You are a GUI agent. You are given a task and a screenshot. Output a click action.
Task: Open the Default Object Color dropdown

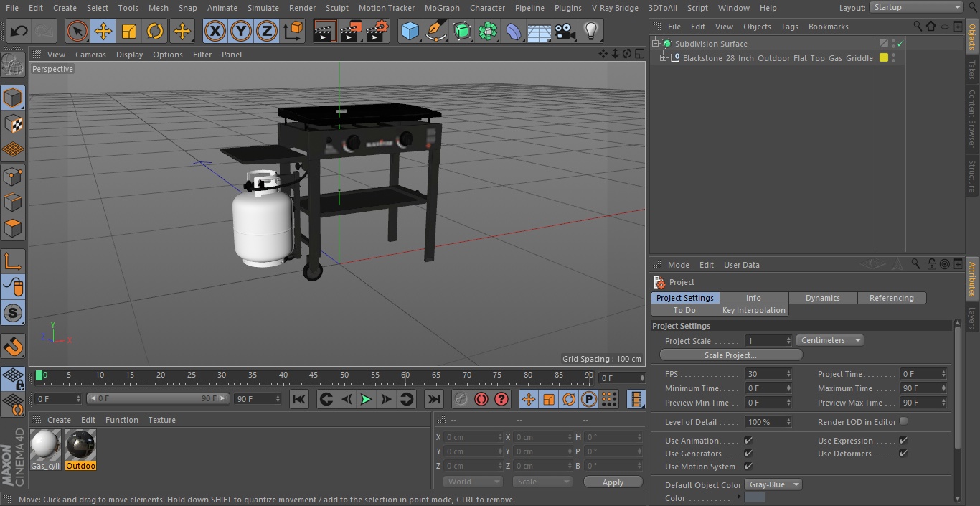773,484
